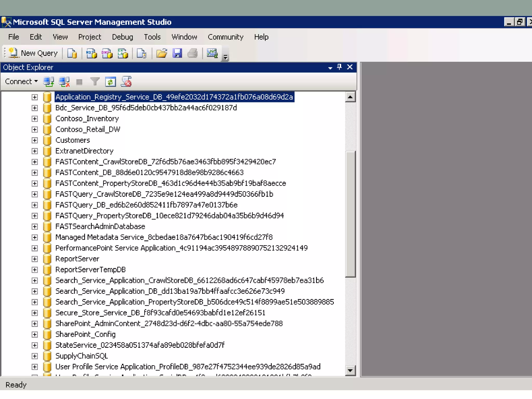Open the Edit menu
This screenshot has width=532, height=399.
[36, 37]
